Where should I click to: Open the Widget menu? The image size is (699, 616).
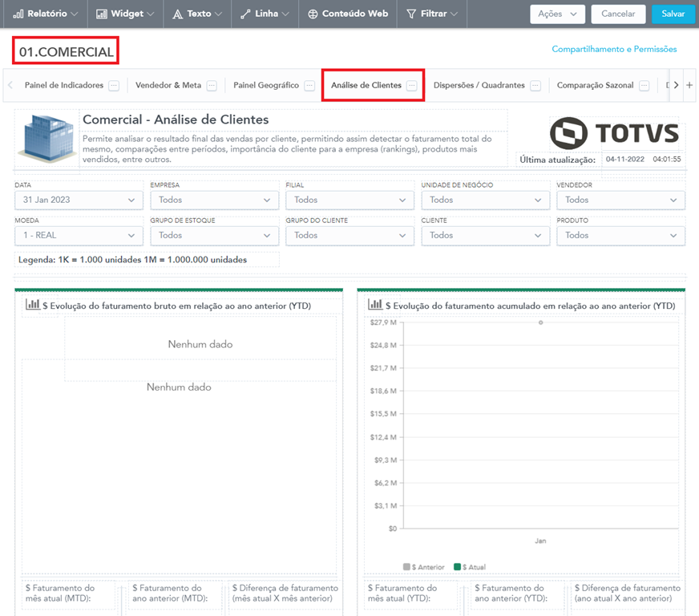(125, 14)
